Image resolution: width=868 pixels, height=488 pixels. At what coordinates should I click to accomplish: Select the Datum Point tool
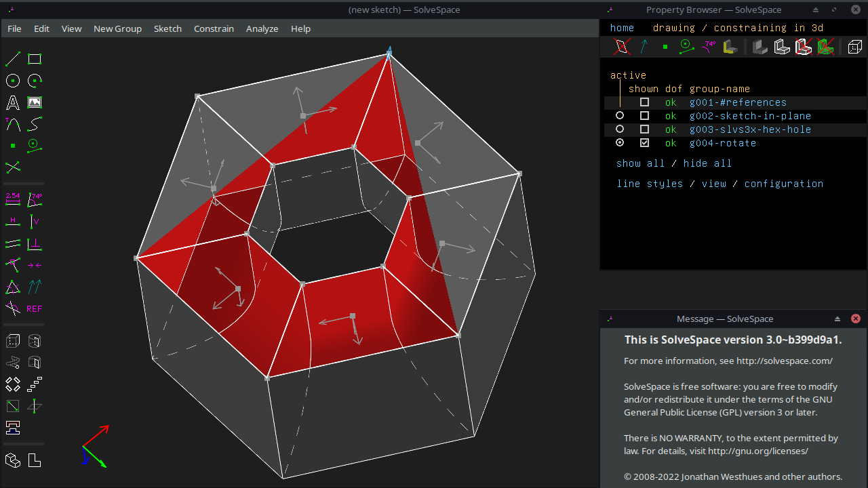tap(12, 145)
